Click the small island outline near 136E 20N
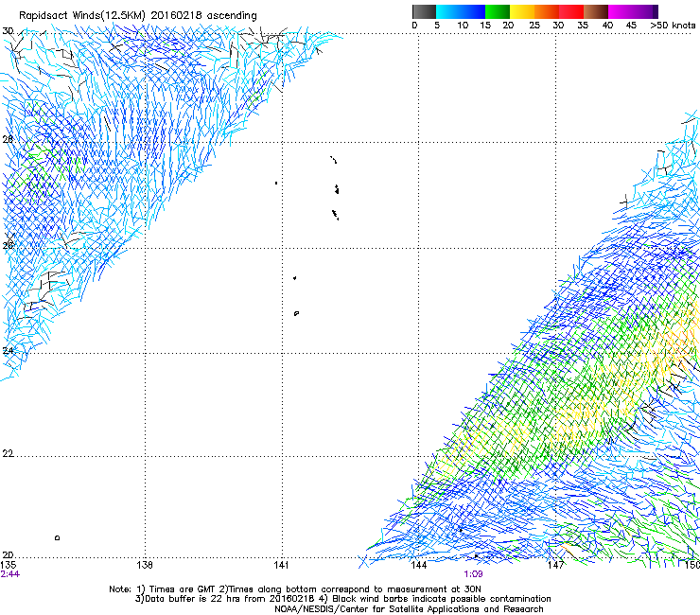The height and width of the screenshot is (615, 700). pyautogui.click(x=57, y=537)
